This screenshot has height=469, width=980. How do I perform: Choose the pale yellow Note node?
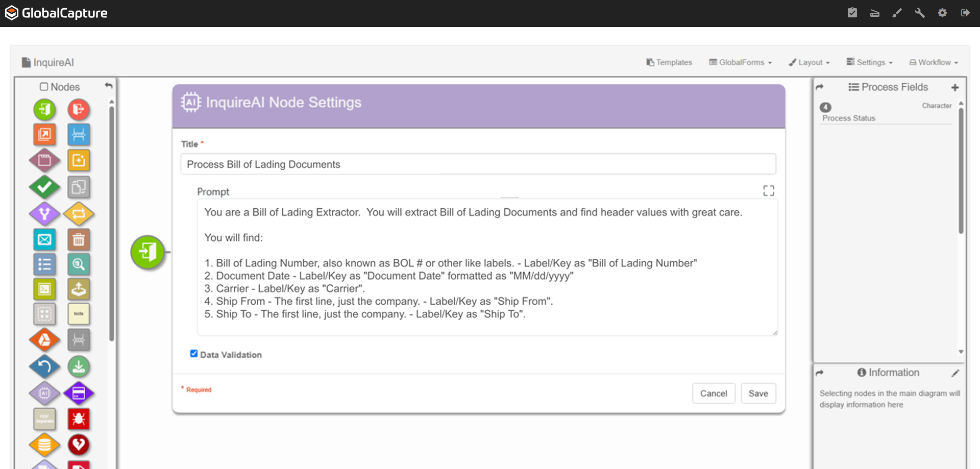point(79,314)
